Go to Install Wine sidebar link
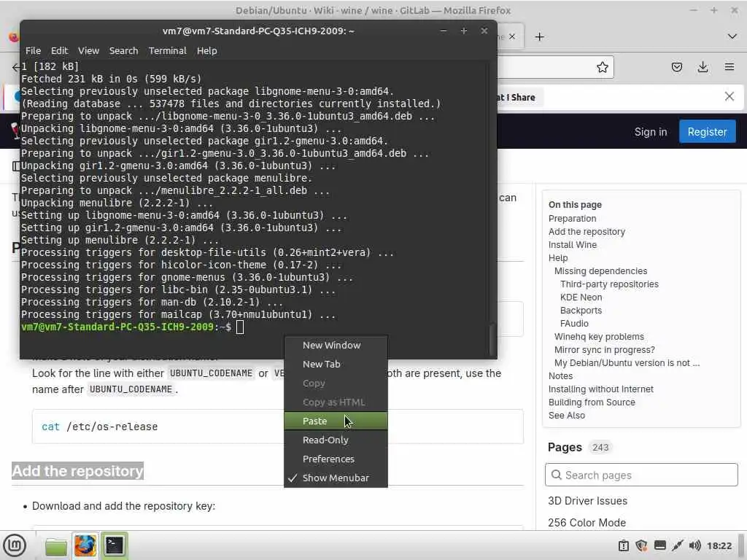The height and width of the screenshot is (560, 747). [x=572, y=245]
